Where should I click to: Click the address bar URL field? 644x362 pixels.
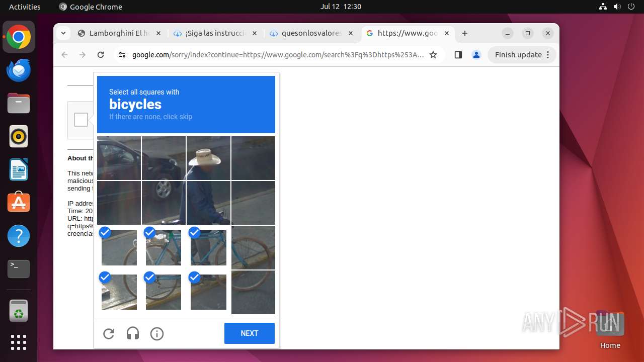(x=278, y=55)
